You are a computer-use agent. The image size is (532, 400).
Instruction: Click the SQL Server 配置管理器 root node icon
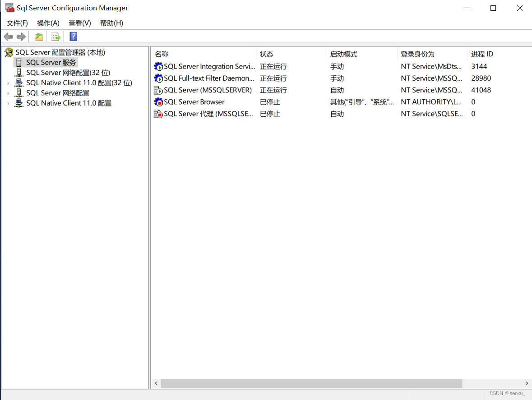[x=9, y=52]
